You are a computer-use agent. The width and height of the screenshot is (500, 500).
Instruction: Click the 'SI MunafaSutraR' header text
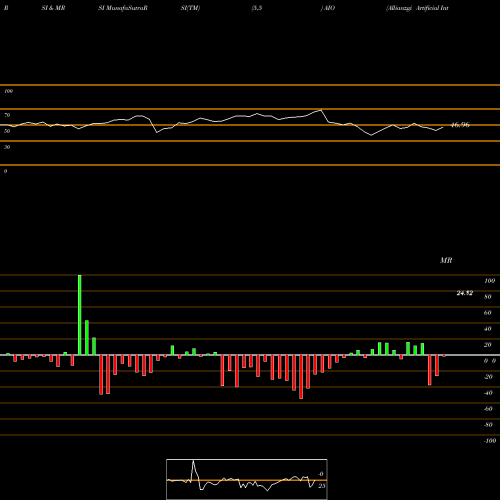coord(123,8)
